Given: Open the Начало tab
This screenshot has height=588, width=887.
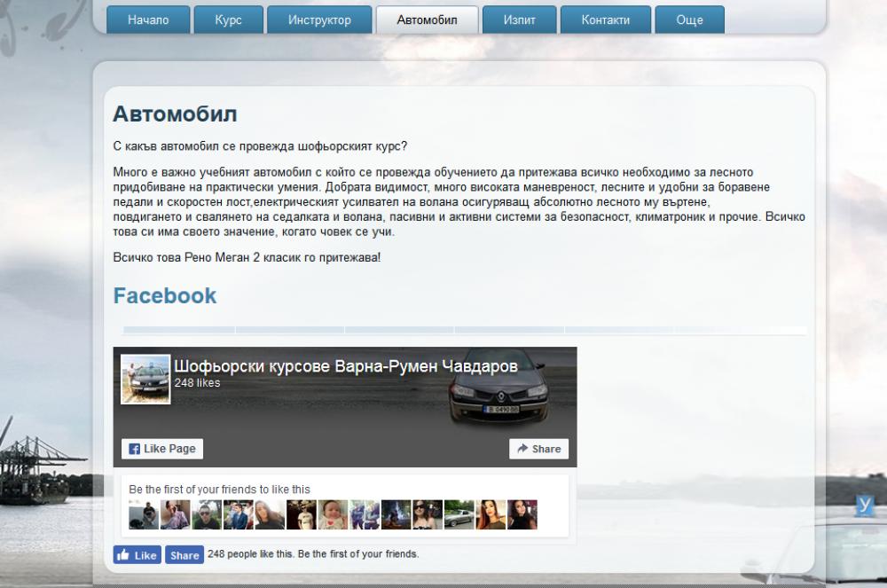Looking at the screenshot, I should coord(148,20).
